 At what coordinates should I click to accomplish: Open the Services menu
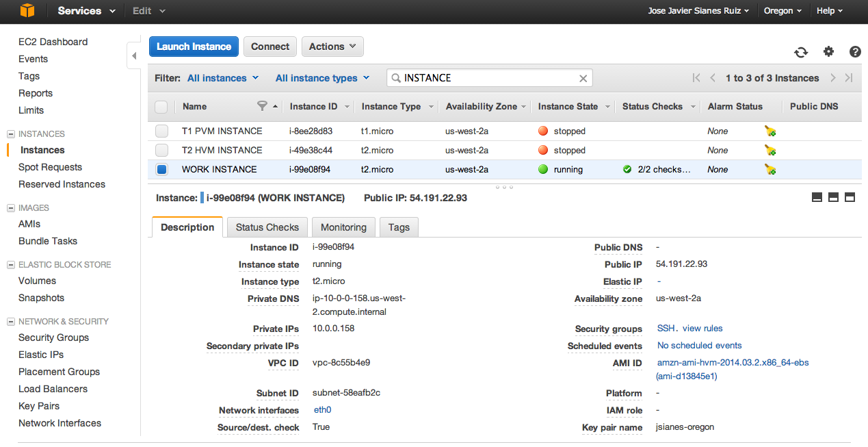(86, 11)
